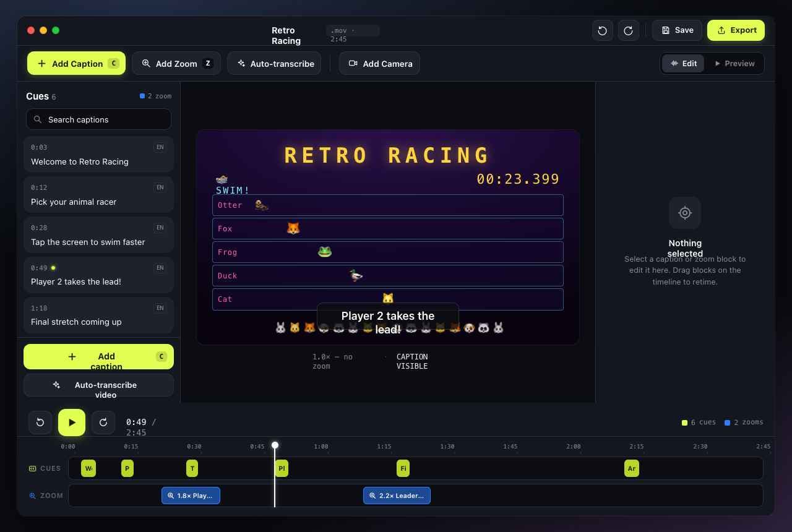Click the skip back playback button
The height and width of the screenshot is (532, 792).
(40, 423)
